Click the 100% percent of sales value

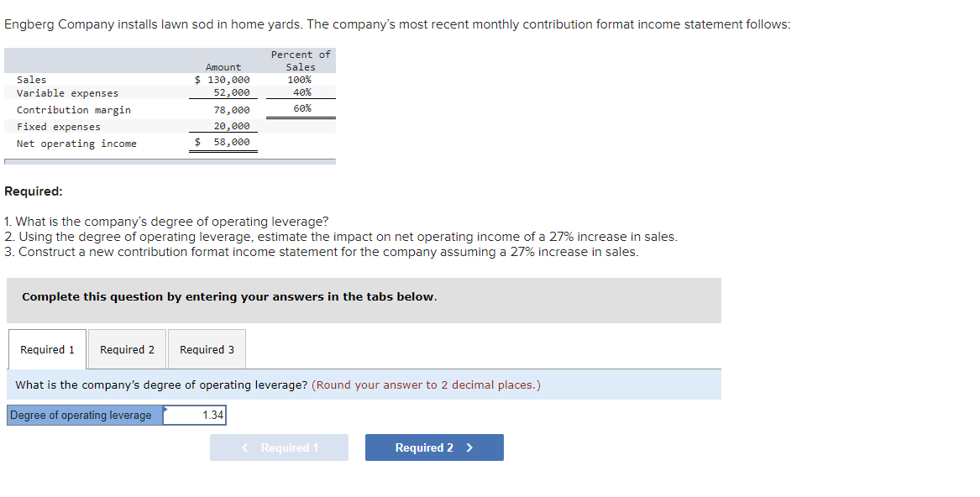point(300,79)
